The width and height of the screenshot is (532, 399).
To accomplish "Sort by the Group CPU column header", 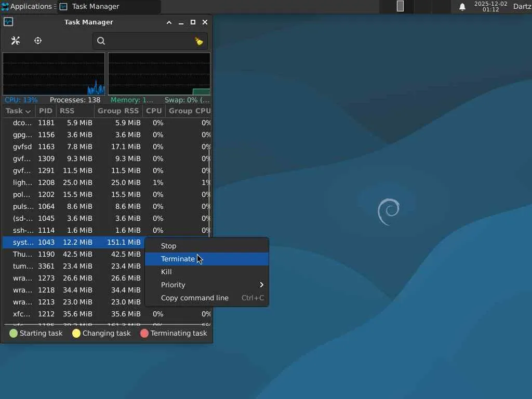I will pos(188,111).
